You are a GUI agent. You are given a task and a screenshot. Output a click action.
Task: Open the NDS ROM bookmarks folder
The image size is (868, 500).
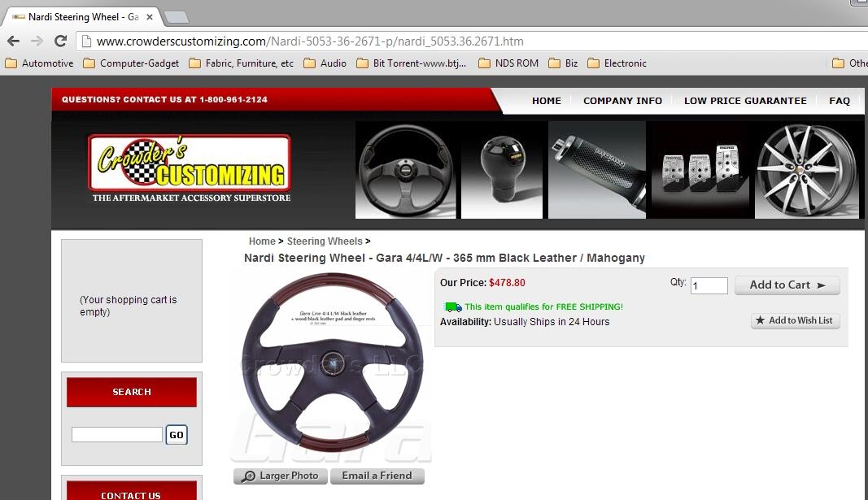[x=508, y=63]
